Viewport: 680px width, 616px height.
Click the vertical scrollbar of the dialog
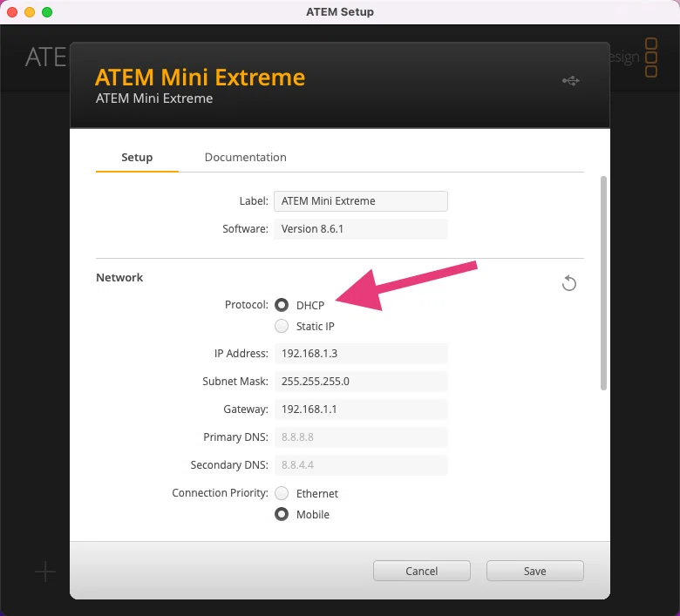click(x=603, y=283)
